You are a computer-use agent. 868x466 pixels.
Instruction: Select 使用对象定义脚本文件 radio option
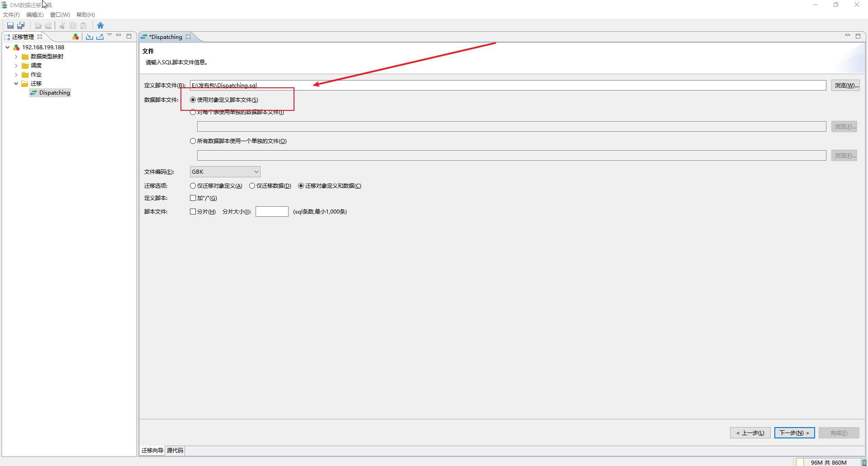[193, 100]
